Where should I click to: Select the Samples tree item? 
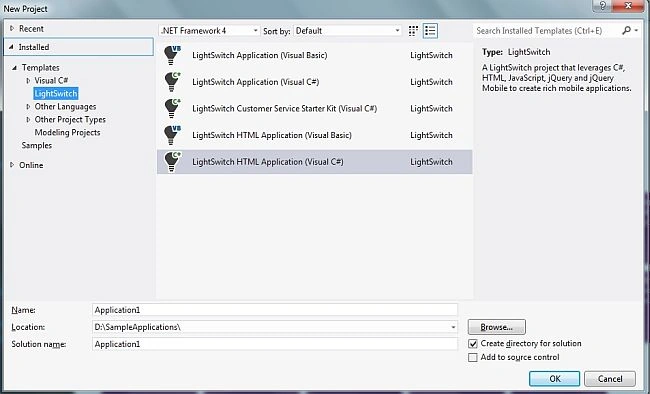(37, 146)
